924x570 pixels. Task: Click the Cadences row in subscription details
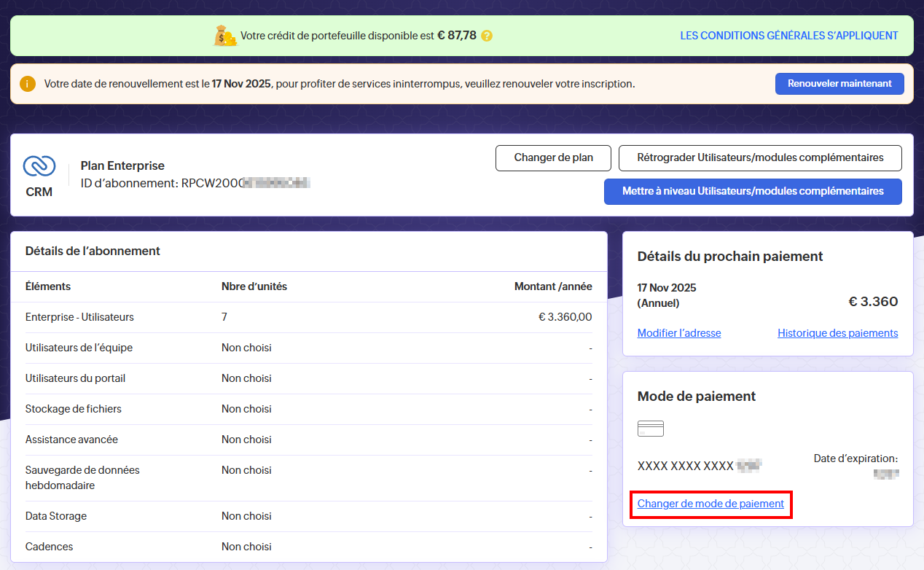49,547
